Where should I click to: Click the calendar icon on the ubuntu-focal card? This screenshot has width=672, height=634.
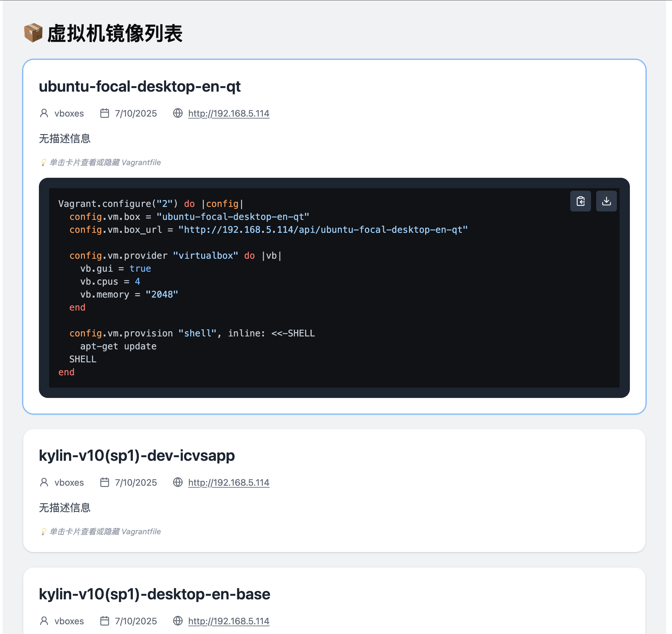tap(105, 113)
